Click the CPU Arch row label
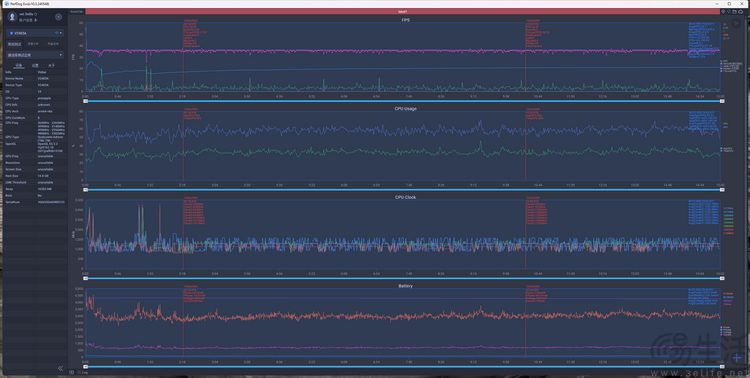750x378 pixels. [11, 111]
